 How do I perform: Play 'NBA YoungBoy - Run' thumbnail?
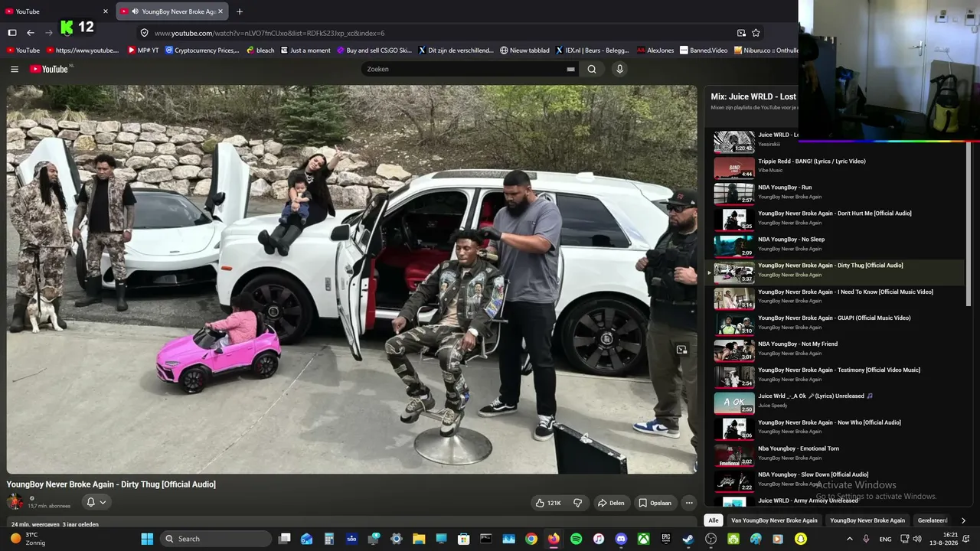(734, 193)
